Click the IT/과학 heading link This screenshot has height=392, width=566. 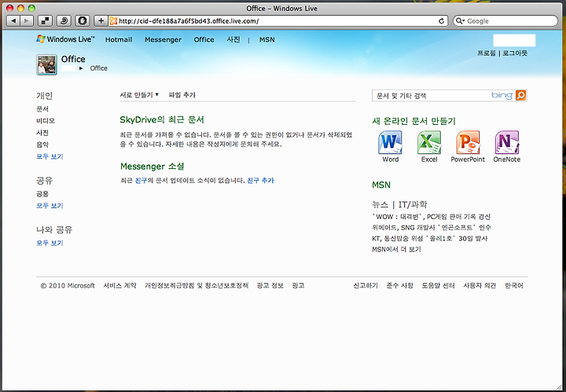tap(413, 204)
